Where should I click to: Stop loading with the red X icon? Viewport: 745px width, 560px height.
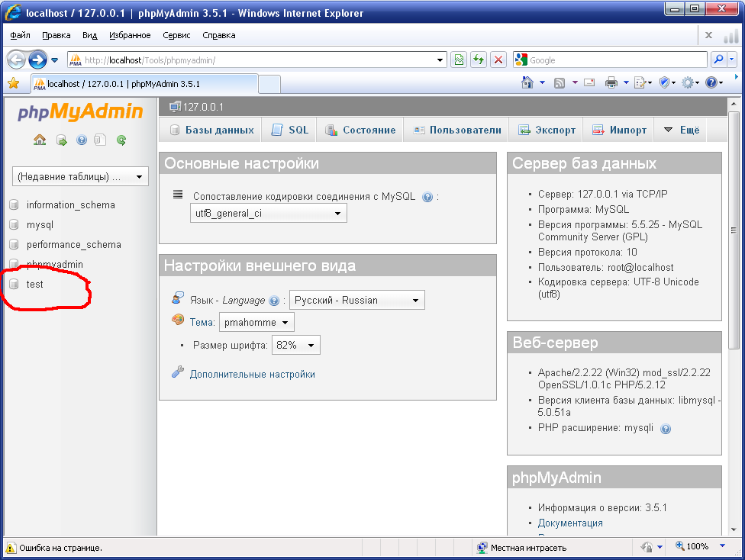click(x=498, y=60)
